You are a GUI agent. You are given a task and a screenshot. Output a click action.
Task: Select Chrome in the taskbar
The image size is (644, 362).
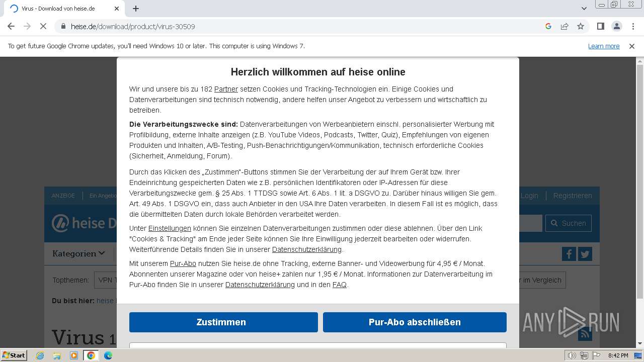(91, 355)
